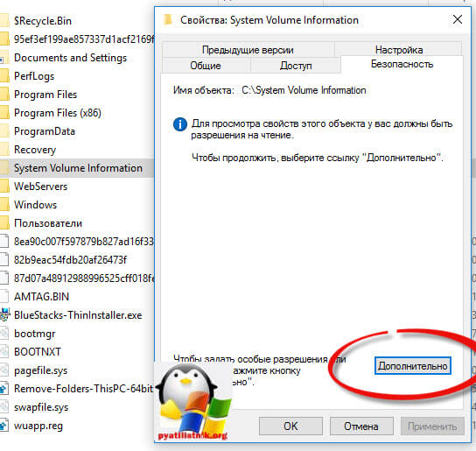Select the WebServers folder
This screenshot has height=451, width=476.
[40, 187]
